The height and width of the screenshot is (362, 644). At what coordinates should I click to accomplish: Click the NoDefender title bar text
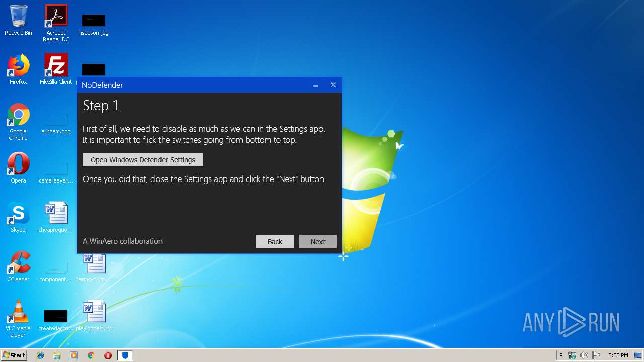102,85
